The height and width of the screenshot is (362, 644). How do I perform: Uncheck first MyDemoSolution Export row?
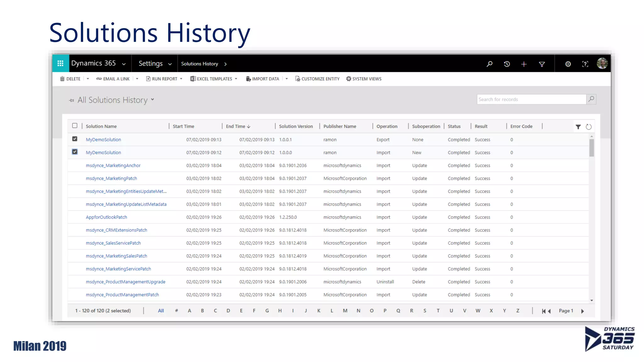tap(75, 139)
